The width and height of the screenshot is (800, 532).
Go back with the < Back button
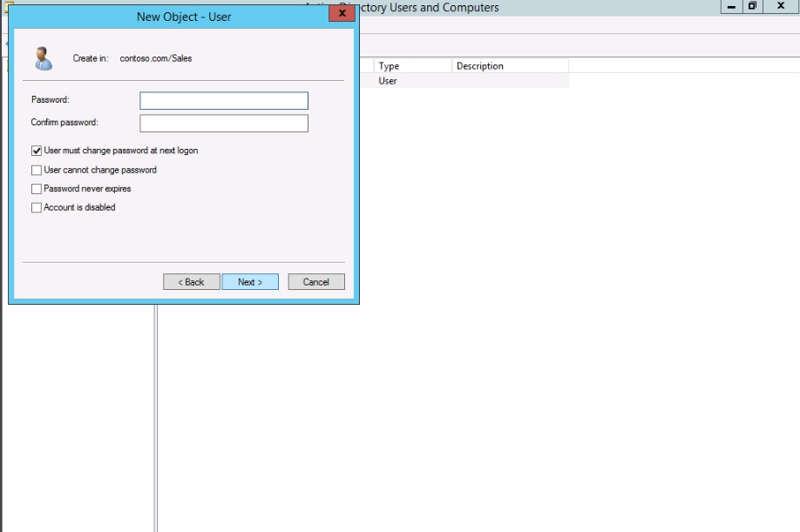(x=192, y=282)
